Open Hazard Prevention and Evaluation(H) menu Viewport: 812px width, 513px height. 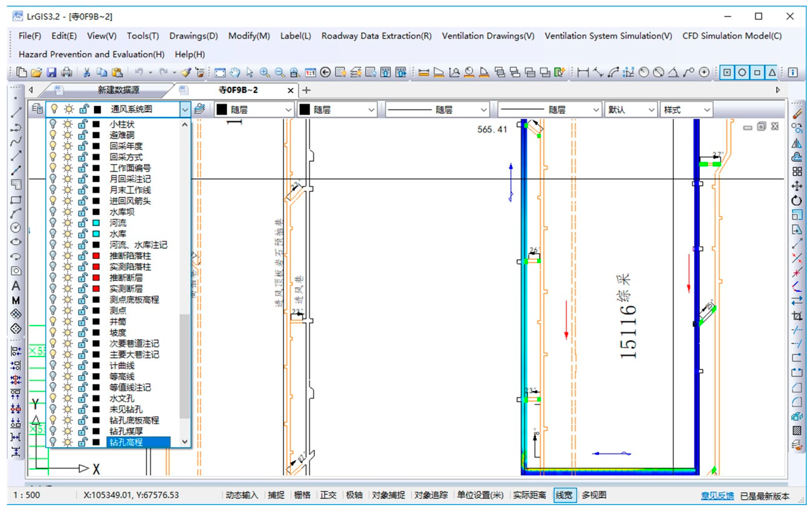pos(91,54)
